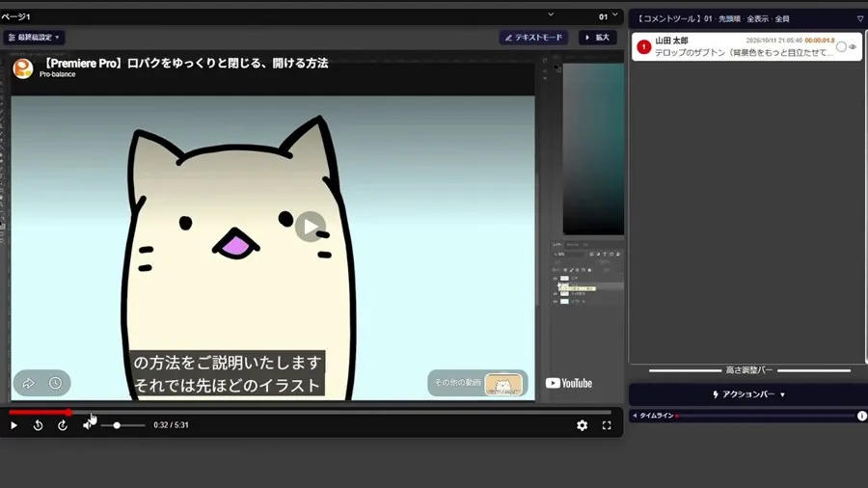Click the Pro-balance channel avatar
The image size is (868, 488).
[x=23, y=68]
